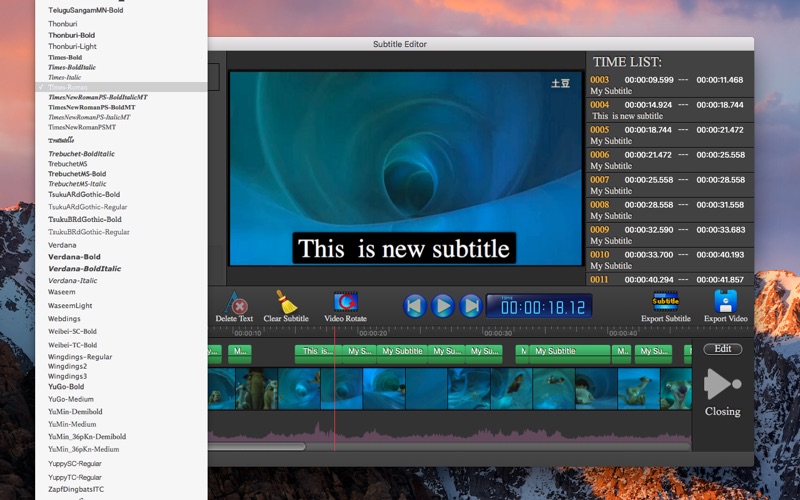Click the 'This is...' subtitle clip on timeline

click(x=318, y=354)
